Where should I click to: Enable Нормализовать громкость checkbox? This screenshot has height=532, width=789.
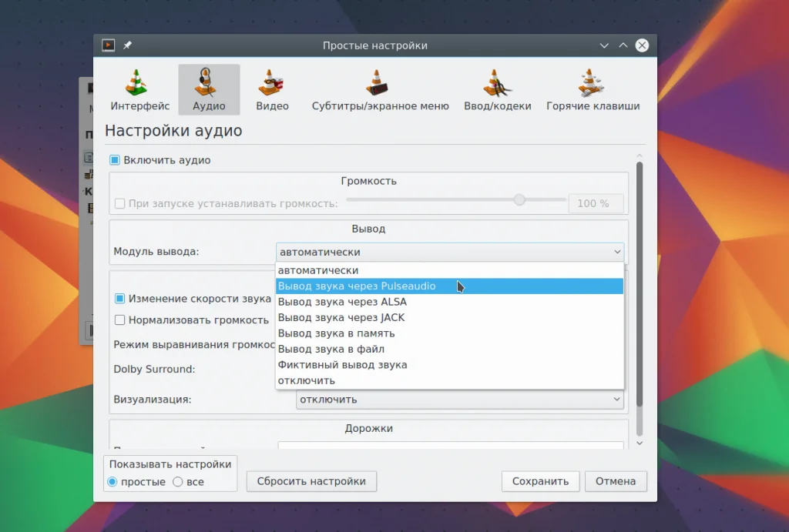pos(119,320)
